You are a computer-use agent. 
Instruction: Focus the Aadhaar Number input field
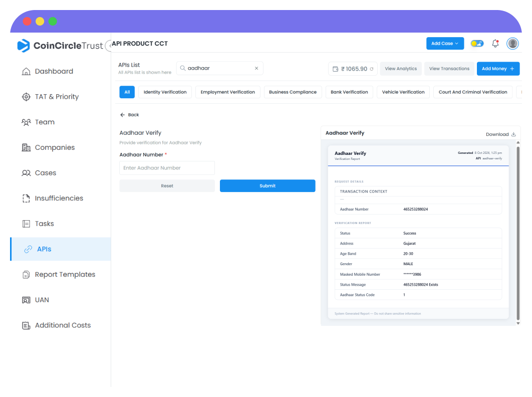(x=167, y=168)
